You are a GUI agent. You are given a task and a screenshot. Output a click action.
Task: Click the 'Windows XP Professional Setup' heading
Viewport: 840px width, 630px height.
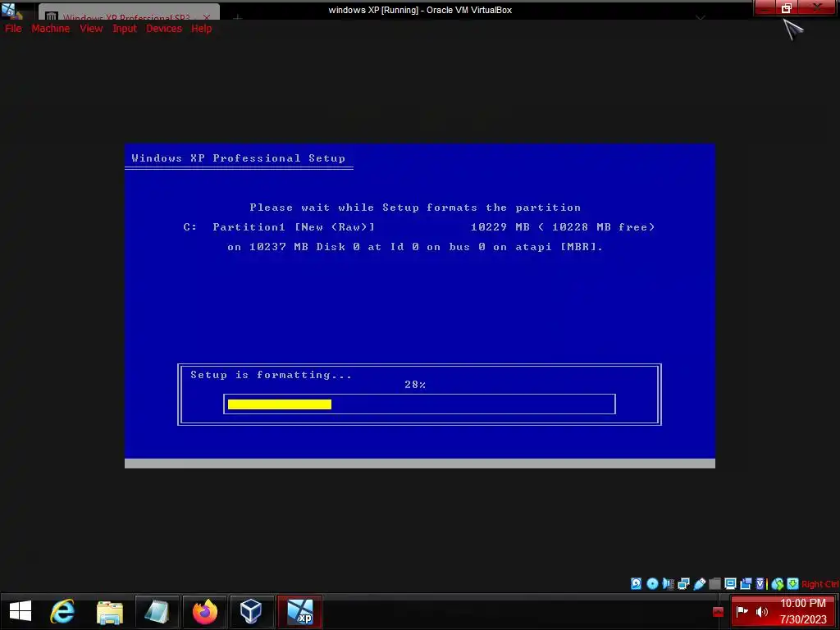(239, 158)
